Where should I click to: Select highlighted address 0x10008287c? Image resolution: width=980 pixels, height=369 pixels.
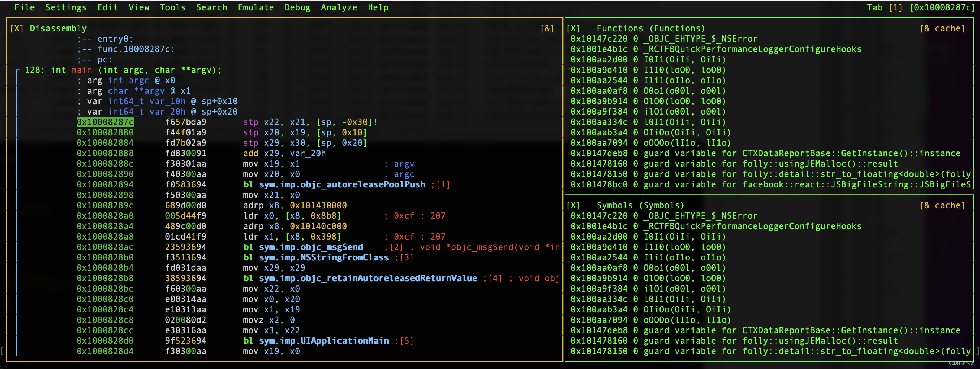coord(105,122)
